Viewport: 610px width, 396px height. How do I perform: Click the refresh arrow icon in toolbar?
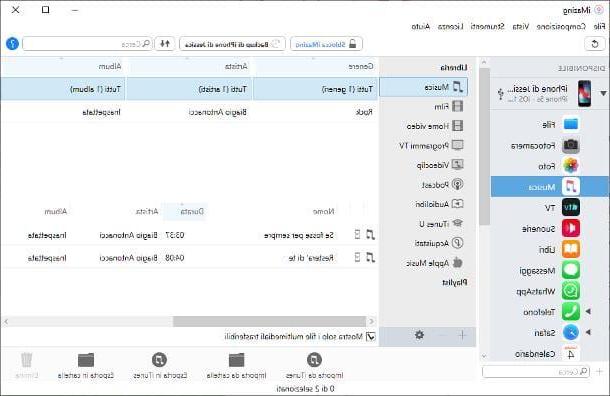click(x=595, y=44)
